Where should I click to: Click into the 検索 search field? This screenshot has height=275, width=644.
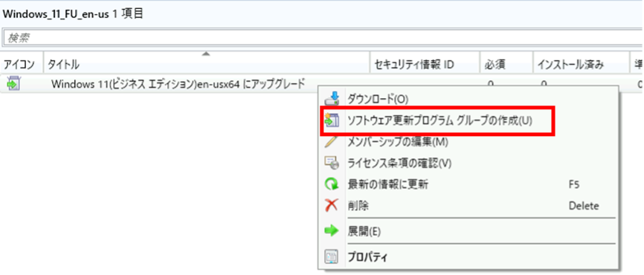323,38
